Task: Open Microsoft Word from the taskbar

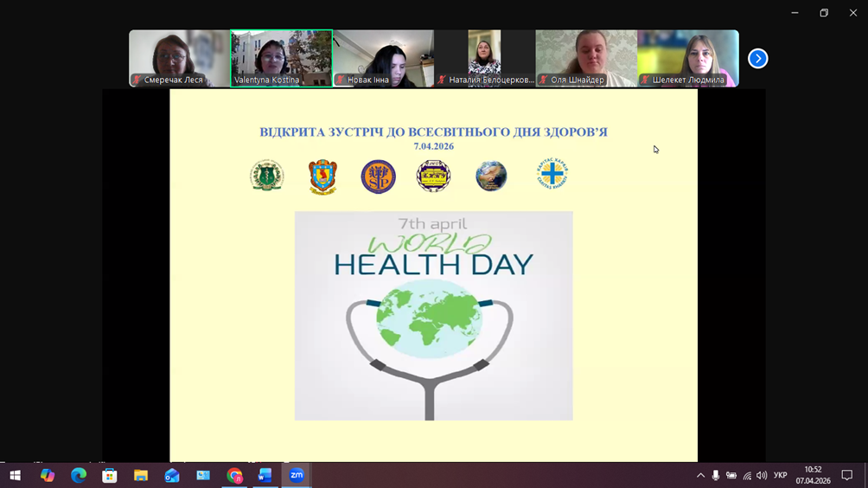Action: (x=265, y=475)
